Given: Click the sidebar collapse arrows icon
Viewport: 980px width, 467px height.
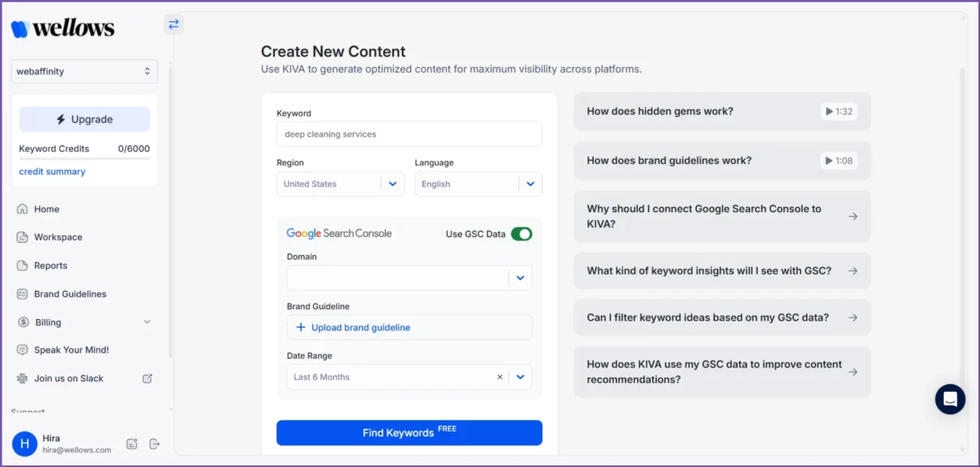Looking at the screenshot, I should pos(174,24).
